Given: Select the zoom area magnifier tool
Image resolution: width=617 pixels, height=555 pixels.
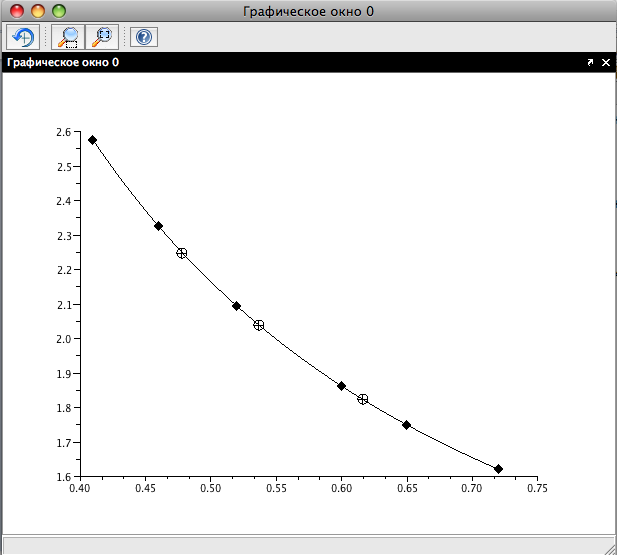Looking at the screenshot, I should coord(68,37).
